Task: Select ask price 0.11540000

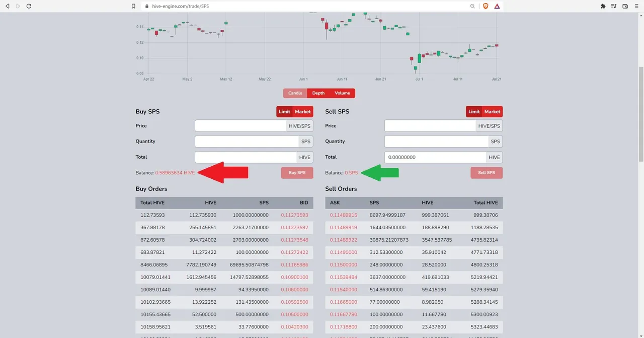Action: (x=344, y=290)
